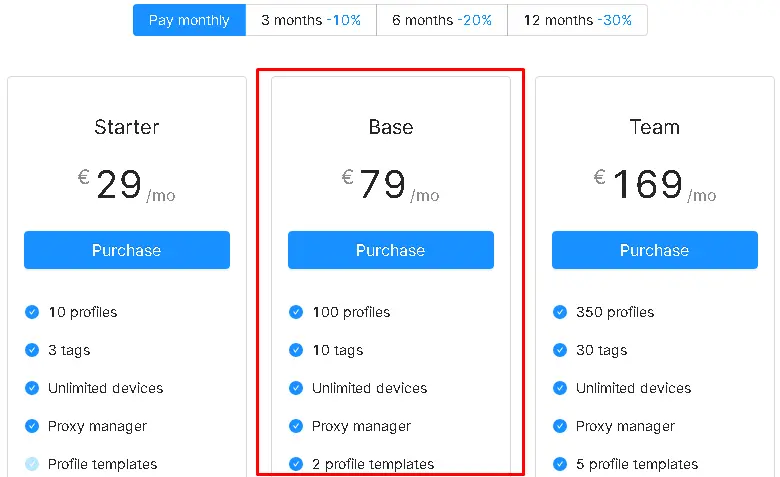Choose the 6 months -20% option
780x477 pixels.
pos(442,20)
